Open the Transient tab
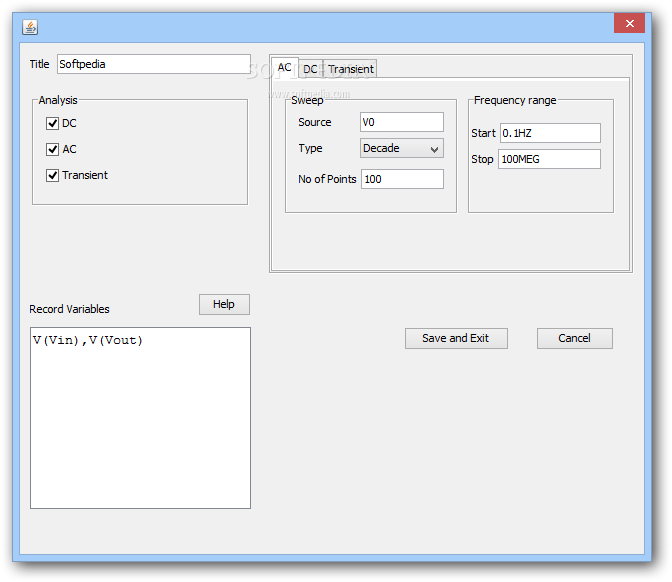672x582 pixels. pyautogui.click(x=351, y=69)
